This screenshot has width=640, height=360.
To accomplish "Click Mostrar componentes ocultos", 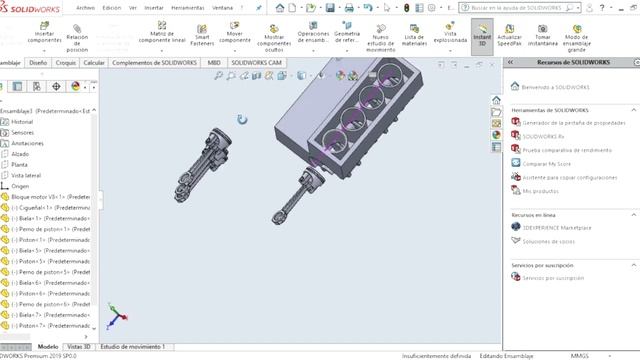I will click(x=274, y=38).
